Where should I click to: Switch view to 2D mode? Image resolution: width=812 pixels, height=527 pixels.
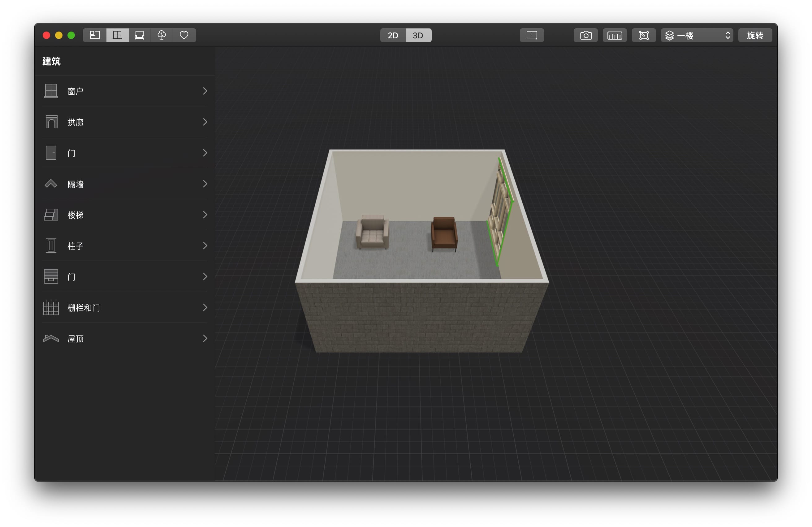393,36
